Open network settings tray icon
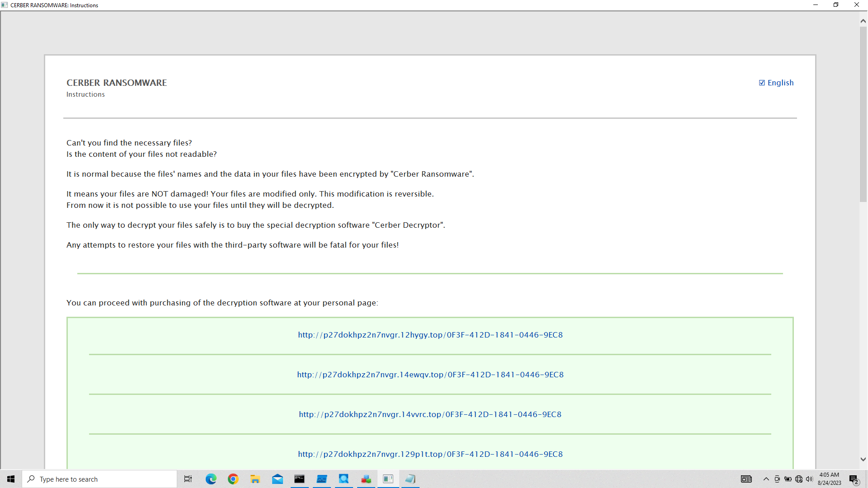The height and width of the screenshot is (488, 868). pyautogui.click(x=799, y=479)
